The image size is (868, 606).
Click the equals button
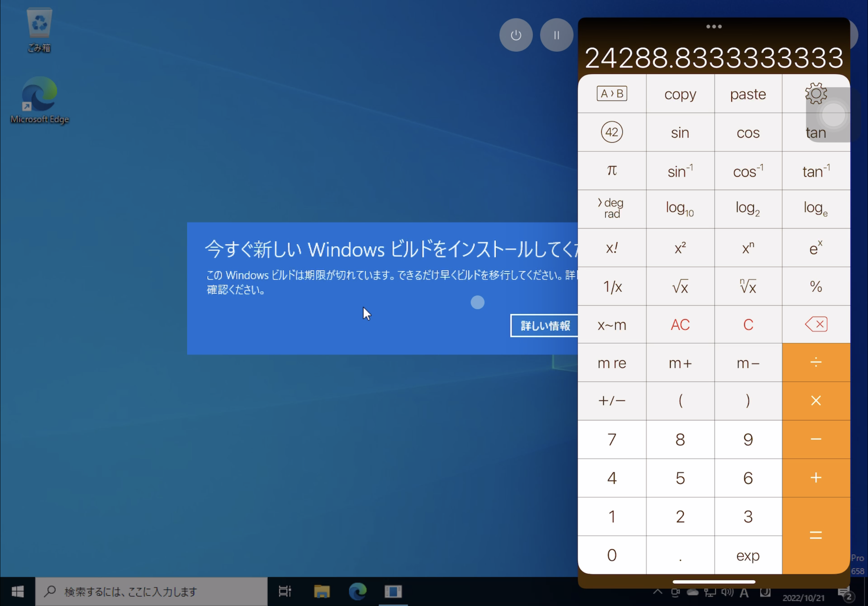point(816,536)
